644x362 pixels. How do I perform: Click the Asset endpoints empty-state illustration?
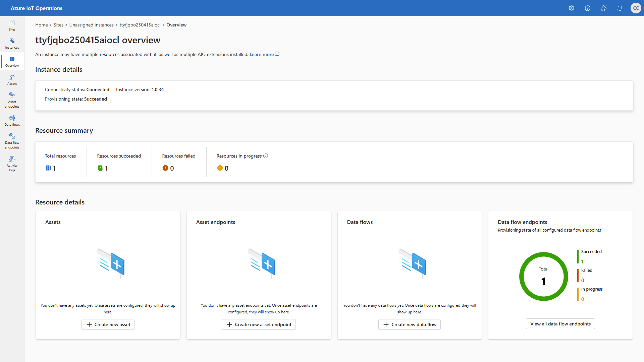262,264
